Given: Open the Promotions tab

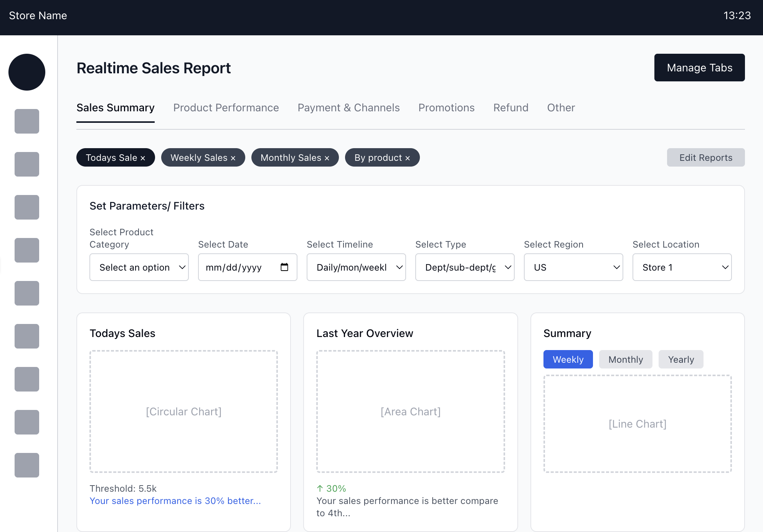Looking at the screenshot, I should click(x=446, y=107).
